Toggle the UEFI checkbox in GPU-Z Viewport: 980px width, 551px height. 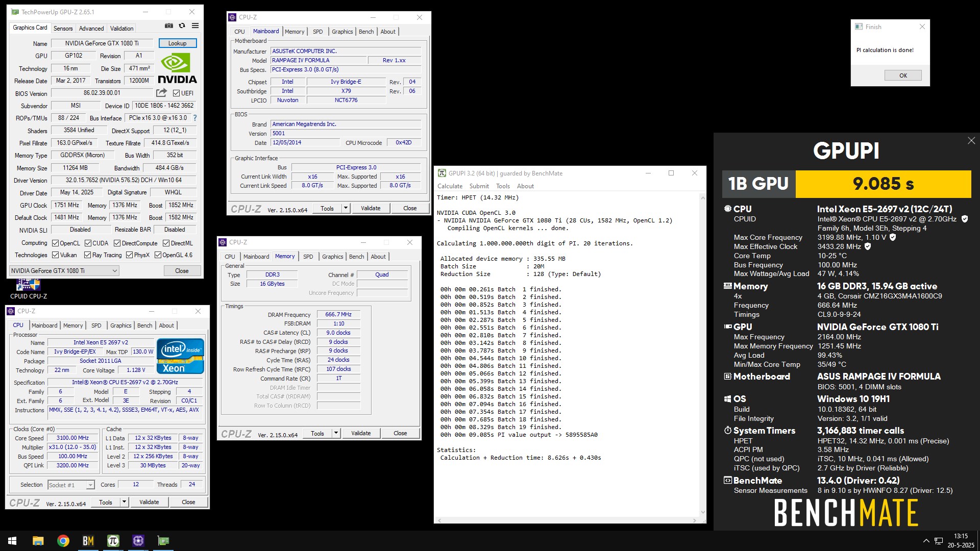click(x=176, y=93)
